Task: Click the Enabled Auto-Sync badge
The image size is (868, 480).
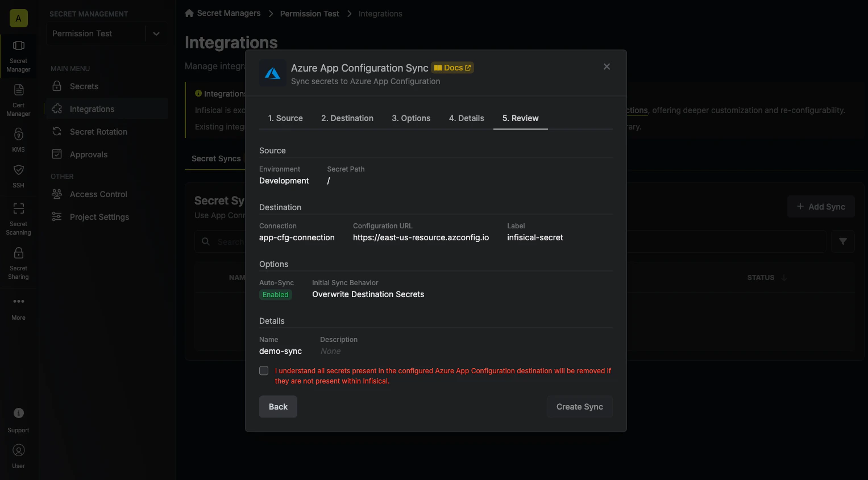Action: 276,295
